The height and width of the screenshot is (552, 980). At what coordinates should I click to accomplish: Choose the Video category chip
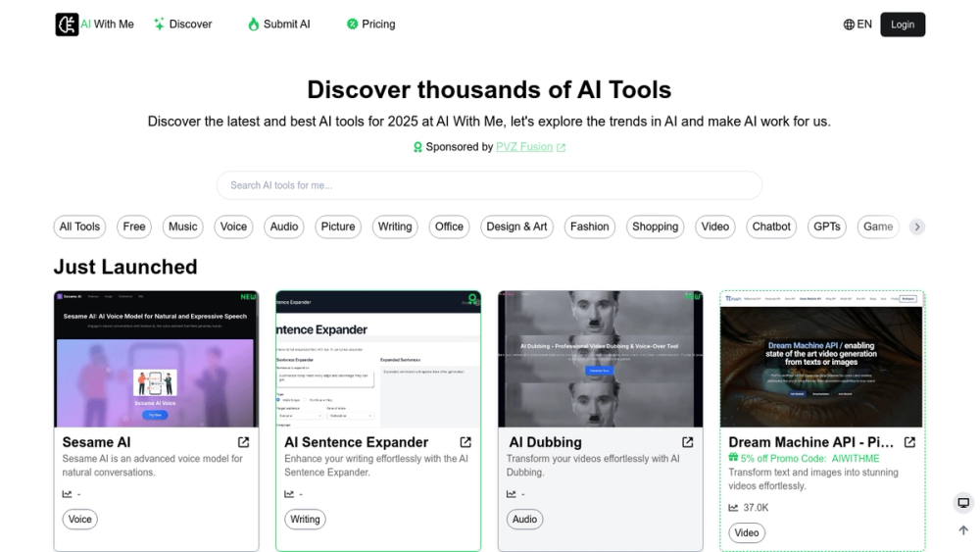tap(714, 226)
